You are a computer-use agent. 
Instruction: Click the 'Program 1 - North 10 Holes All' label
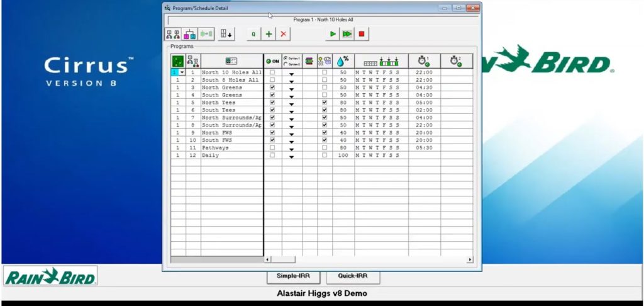click(323, 20)
